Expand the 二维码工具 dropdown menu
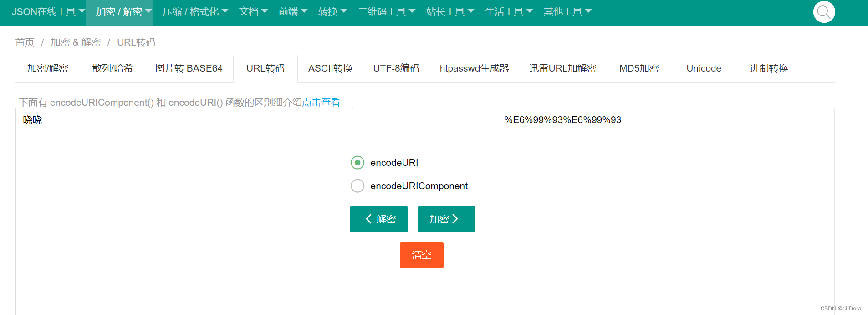This screenshot has height=315, width=868. [x=387, y=12]
